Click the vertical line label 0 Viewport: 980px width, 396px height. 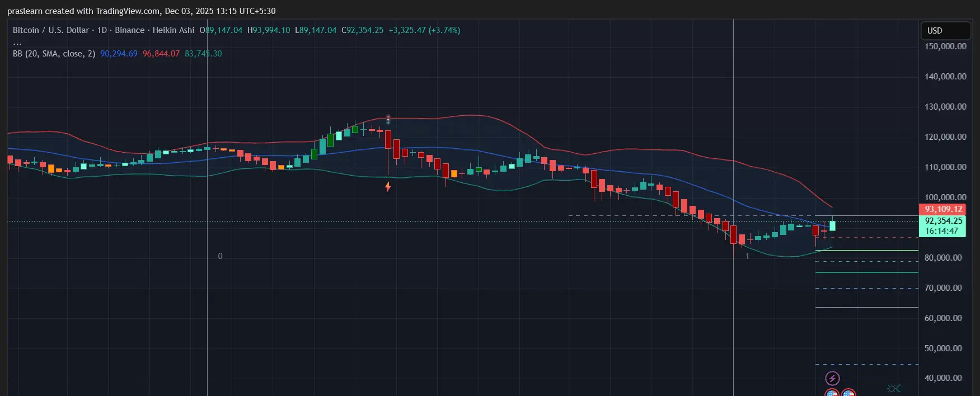pyautogui.click(x=220, y=256)
